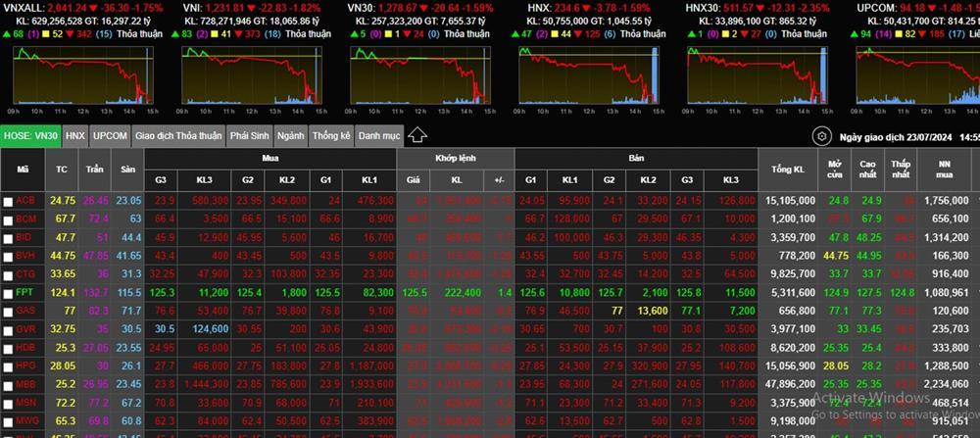Screen dimensions: 980x438
Task: Select the HPG stock checkbox
Action: point(9,365)
